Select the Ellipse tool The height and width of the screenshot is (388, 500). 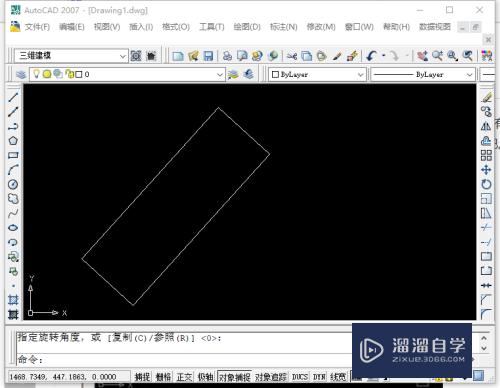pos(13,228)
